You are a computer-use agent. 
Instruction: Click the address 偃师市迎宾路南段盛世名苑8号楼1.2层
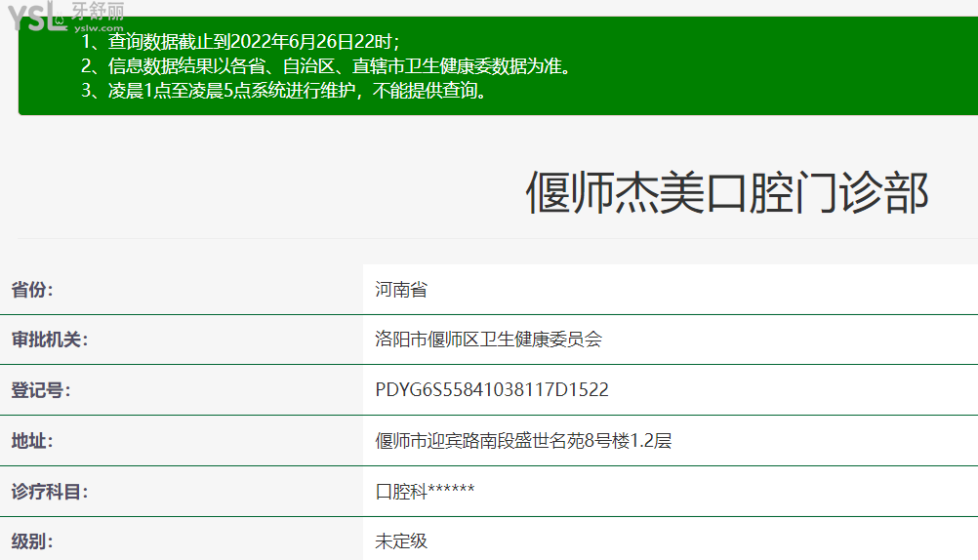coord(523,441)
